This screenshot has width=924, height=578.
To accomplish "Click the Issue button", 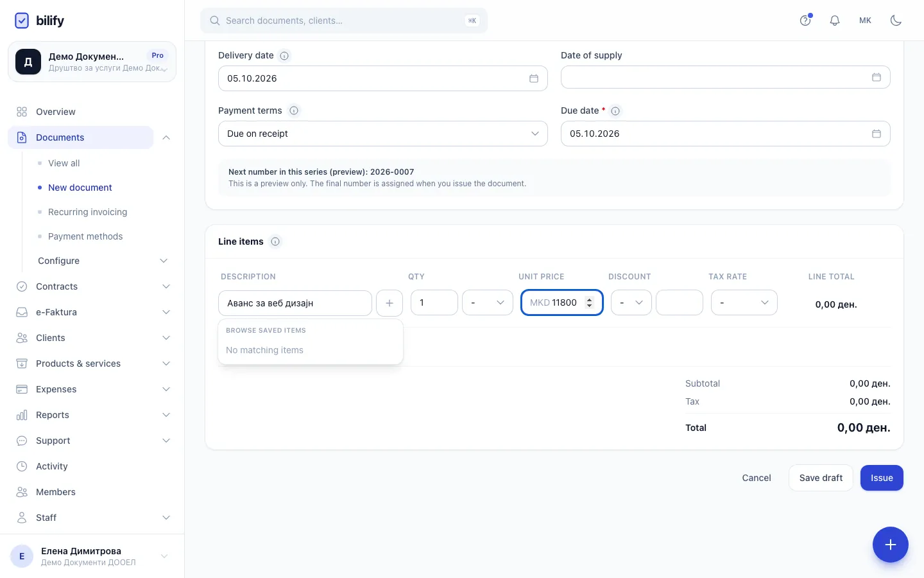I will coord(882,478).
